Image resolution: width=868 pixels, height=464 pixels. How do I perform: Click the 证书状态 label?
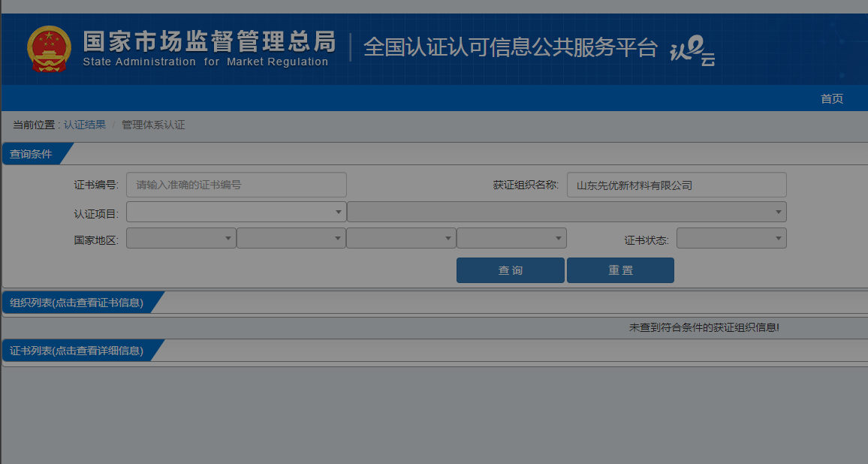pos(646,240)
